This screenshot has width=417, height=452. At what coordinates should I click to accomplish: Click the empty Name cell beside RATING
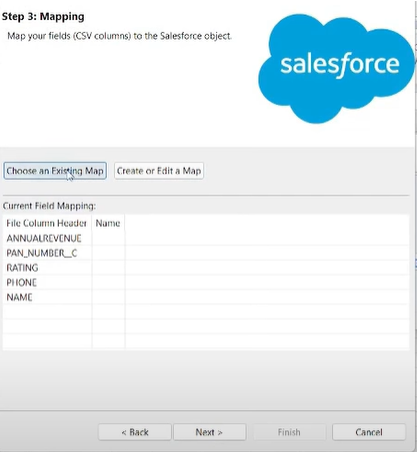(x=108, y=268)
